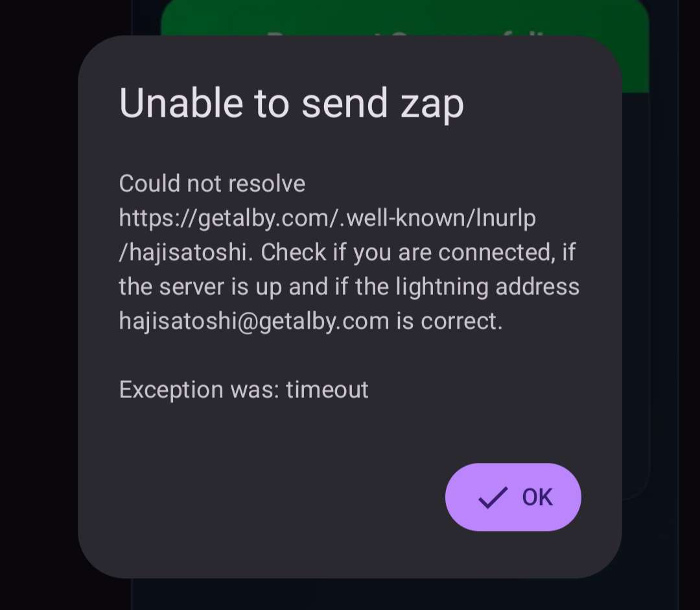Image resolution: width=700 pixels, height=610 pixels.
Task: Click '/hajisatoshi' path segment in message
Action: pos(183,252)
